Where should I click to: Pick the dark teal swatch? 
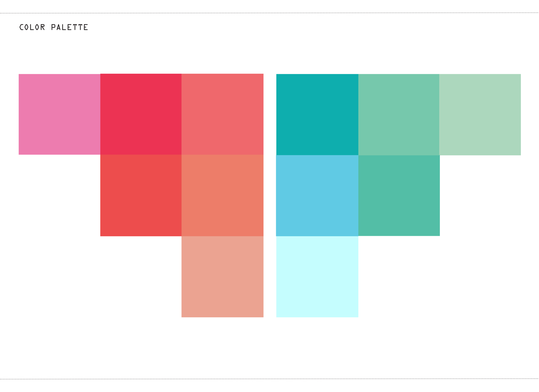pyautogui.click(x=317, y=114)
